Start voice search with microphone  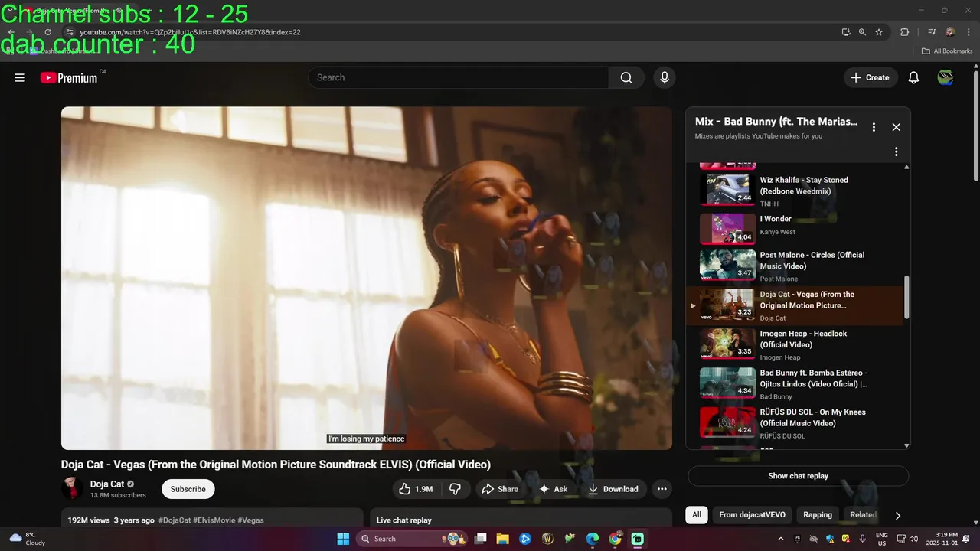click(665, 77)
